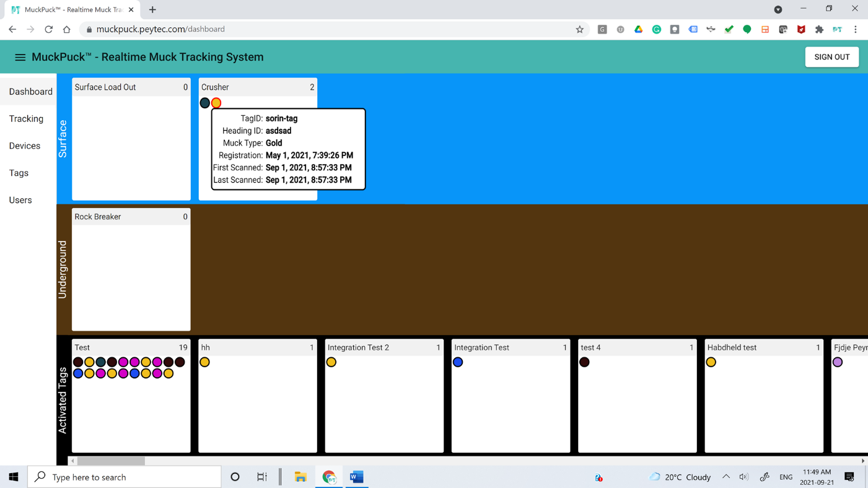
Task: Click the Integration Test 2 panel header
Action: pyautogui.click(x=384, y=347)
